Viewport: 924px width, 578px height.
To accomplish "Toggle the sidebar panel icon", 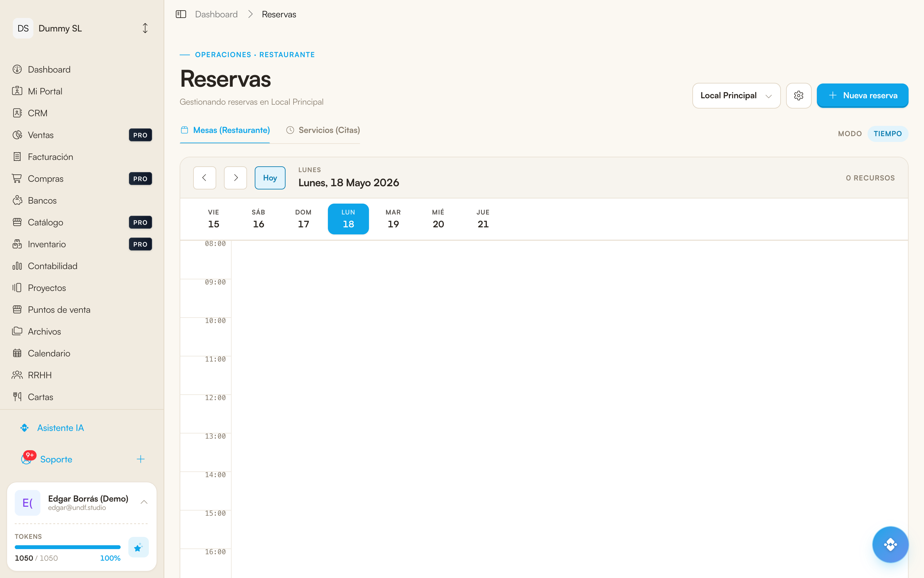I will click(181, 14).
